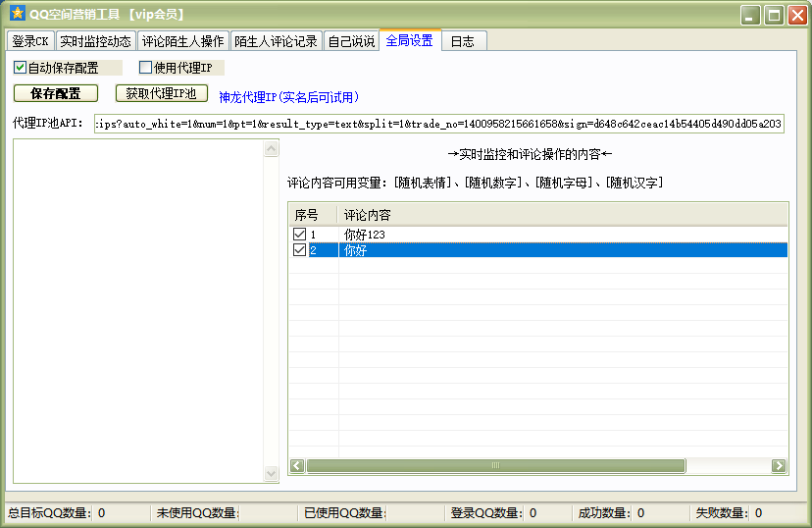Click the comment list scroll left arrow
Image resolution: width=812 pixels, height=528 pixels.
tap(297, 465)
